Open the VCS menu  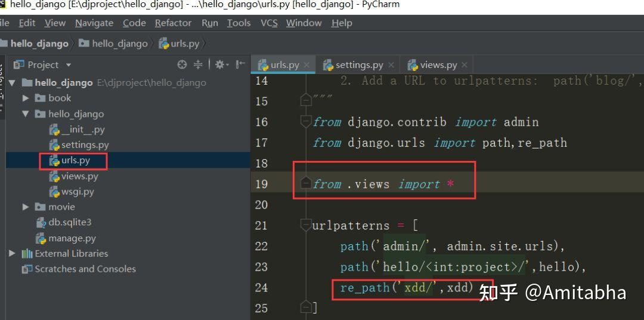click(x=269, y=23)
